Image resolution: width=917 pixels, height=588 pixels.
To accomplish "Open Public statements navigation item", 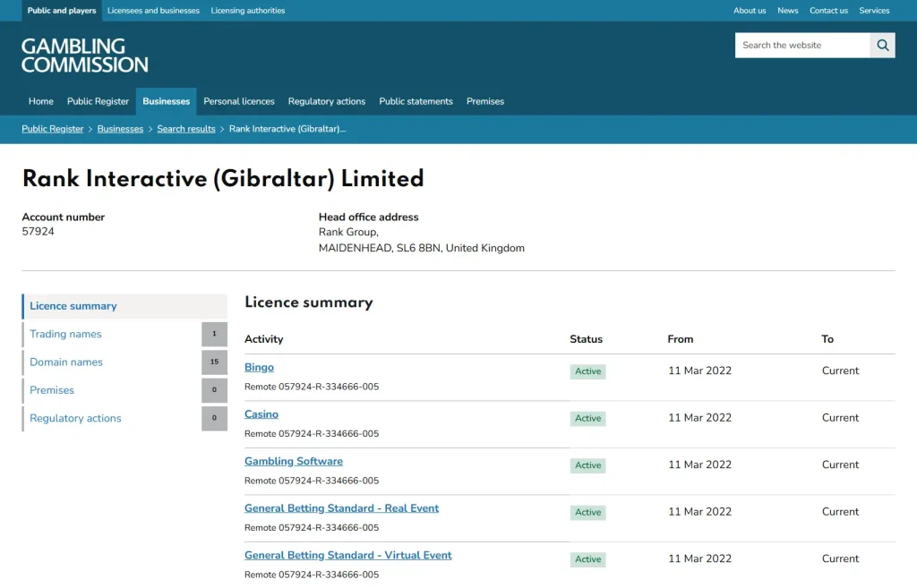I will [416, 101].
